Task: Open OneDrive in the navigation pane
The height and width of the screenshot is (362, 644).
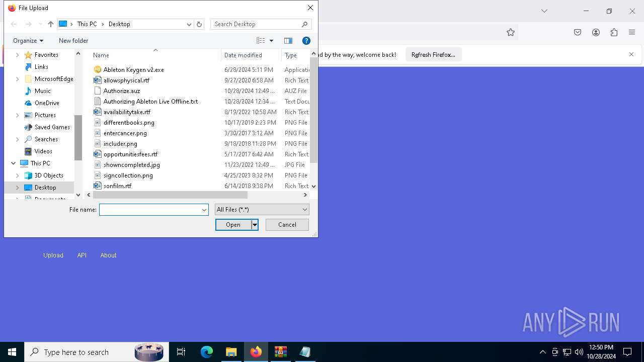Action: pyautogui.click(x=47, y=103)
